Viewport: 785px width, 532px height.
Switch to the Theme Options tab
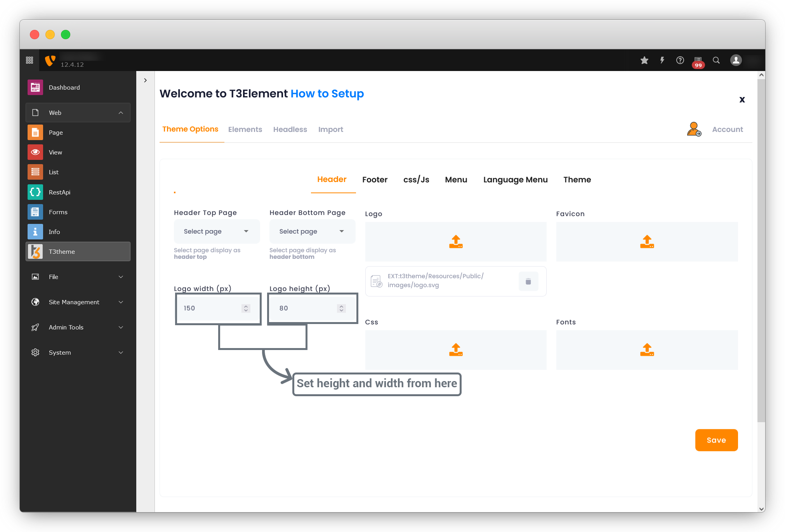click(x=190, y=129)
